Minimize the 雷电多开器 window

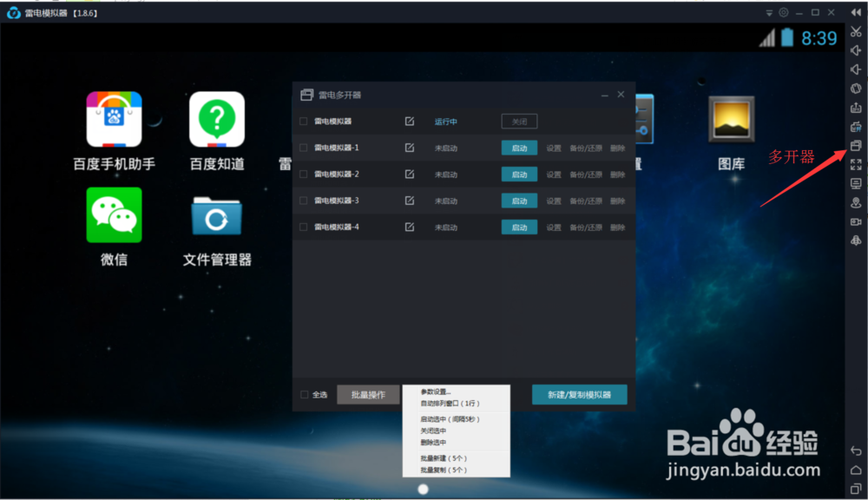click(604, 95)
